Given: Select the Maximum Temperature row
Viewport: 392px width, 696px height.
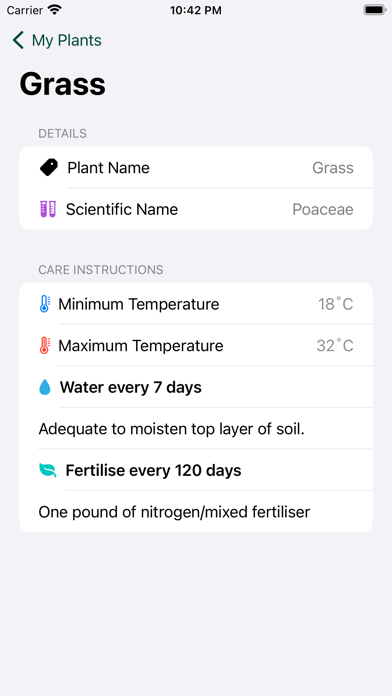Looking at the screenshot, I should pyautogui.click(x=196, y=345).
